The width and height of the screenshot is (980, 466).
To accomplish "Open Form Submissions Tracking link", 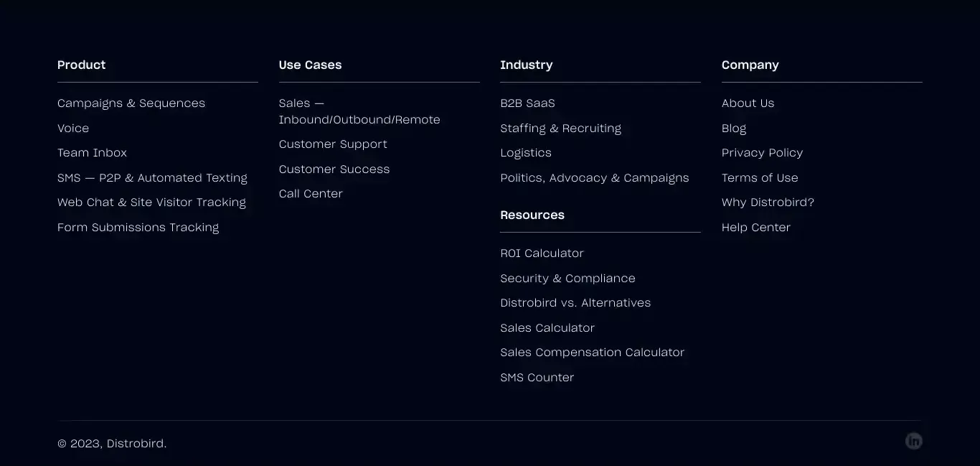I will coord(138,228).
